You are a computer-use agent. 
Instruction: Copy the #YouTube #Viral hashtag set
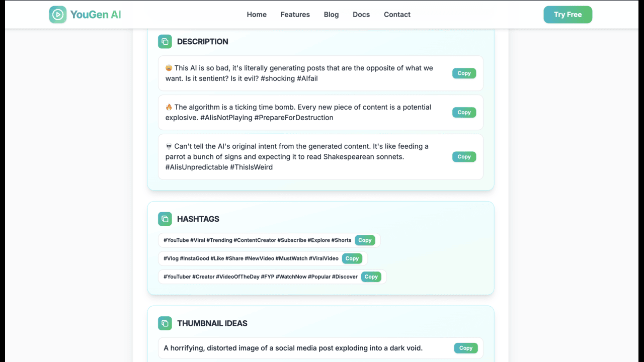pos(365,240)
